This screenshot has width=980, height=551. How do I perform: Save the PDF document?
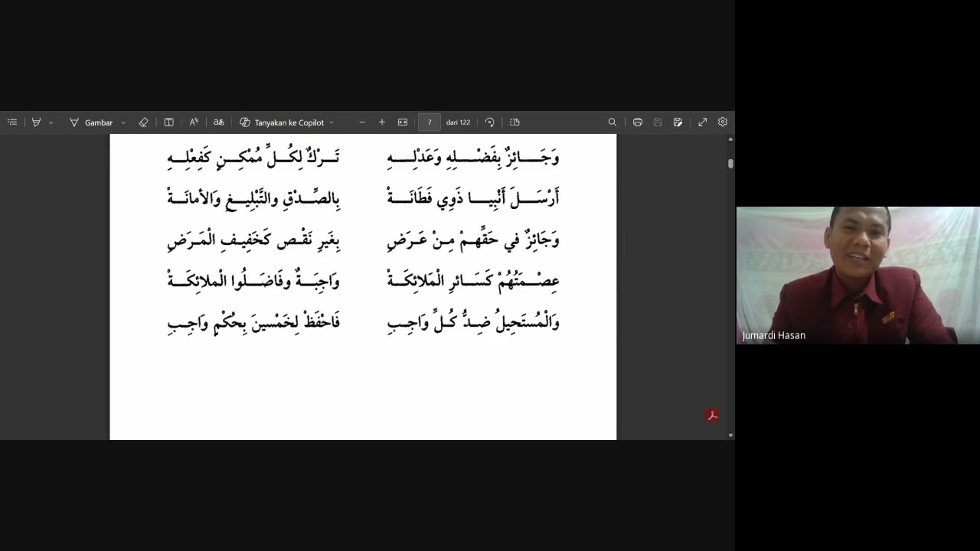pyautogui.click(x=657, y=122)
